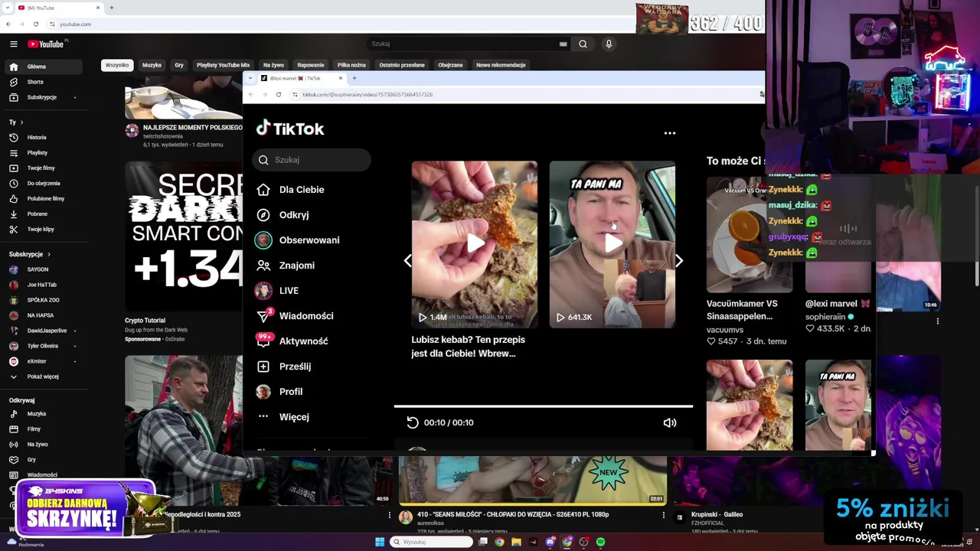Expand Pokaż więcej subscriptions

42,377
